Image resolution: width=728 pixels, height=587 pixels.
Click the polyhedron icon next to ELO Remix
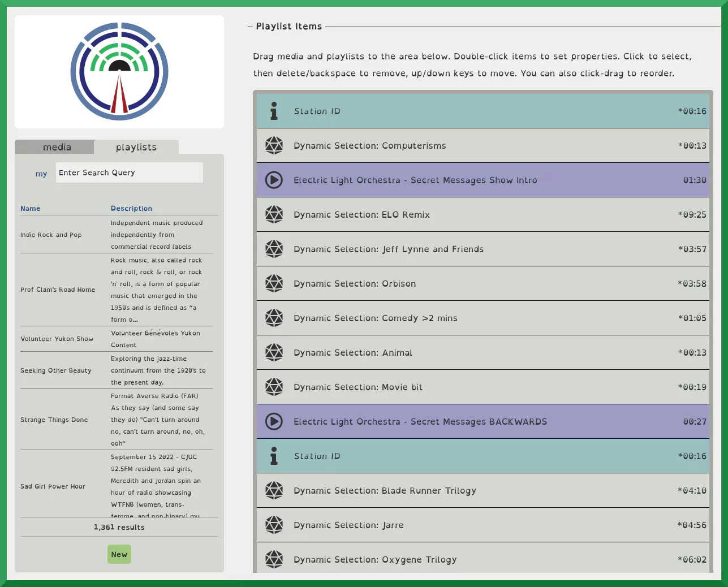point(274,215)
